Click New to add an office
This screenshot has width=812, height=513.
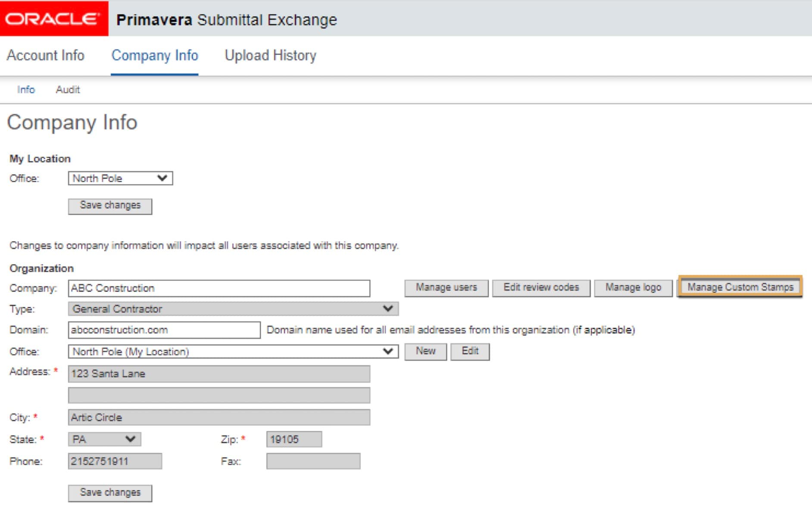point(425,351)
